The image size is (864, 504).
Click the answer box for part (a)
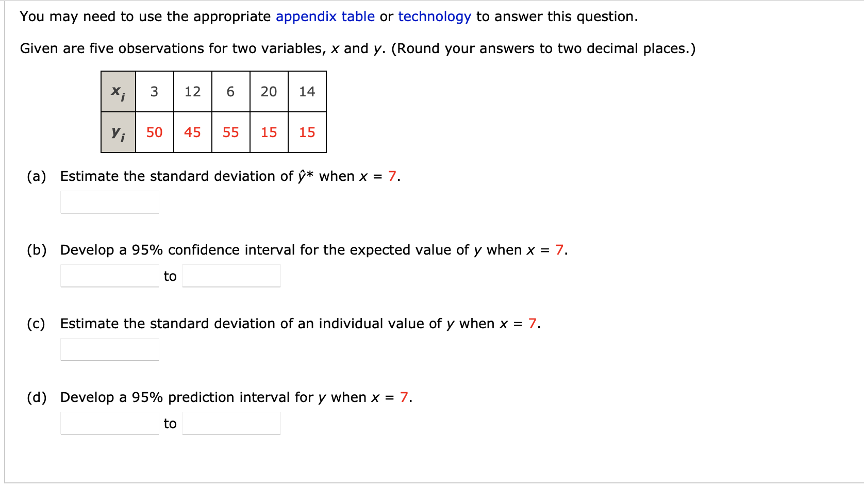tap(109, 201)
